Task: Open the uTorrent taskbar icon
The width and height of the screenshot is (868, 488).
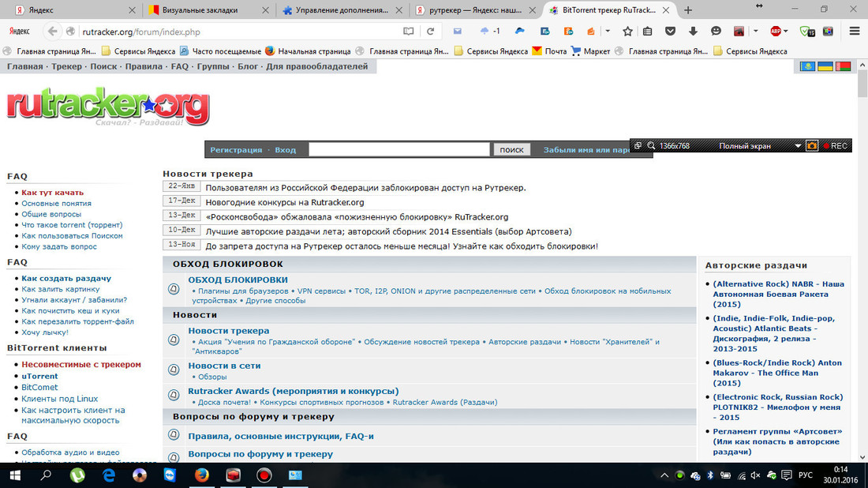Action: pyautogui.click(x=77, y=475)
